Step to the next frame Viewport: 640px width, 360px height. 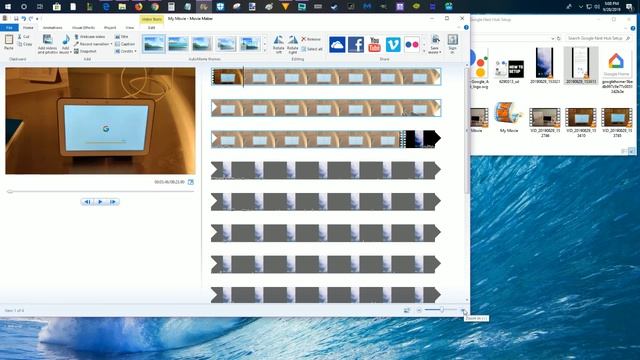pos(113,202)
